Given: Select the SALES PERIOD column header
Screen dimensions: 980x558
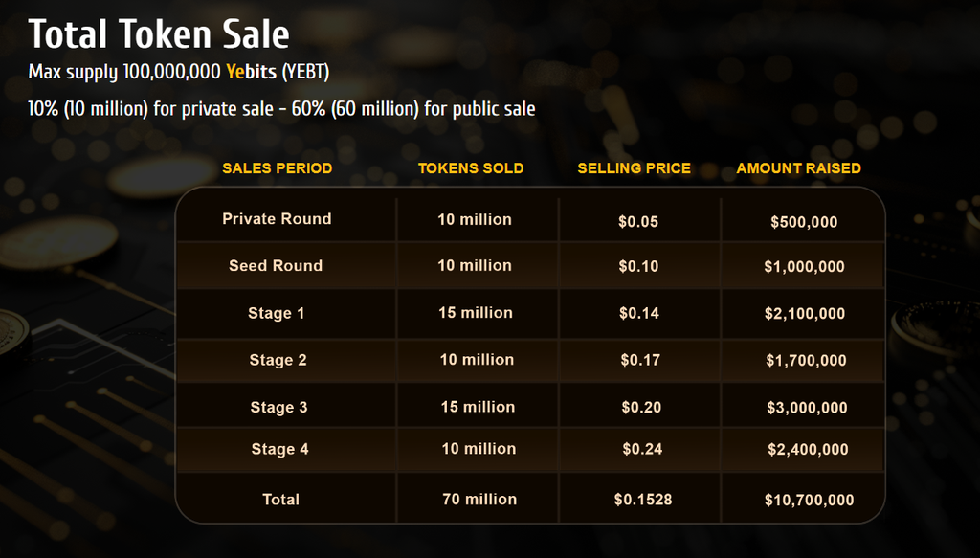Looking at the screenshot, I should pos(277,168).
